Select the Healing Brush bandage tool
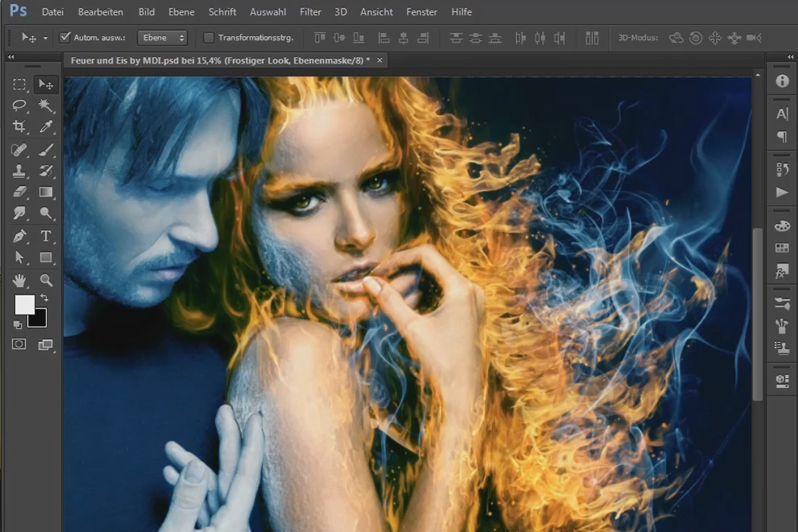Screen dimensions: 798x532 (19, 150)
